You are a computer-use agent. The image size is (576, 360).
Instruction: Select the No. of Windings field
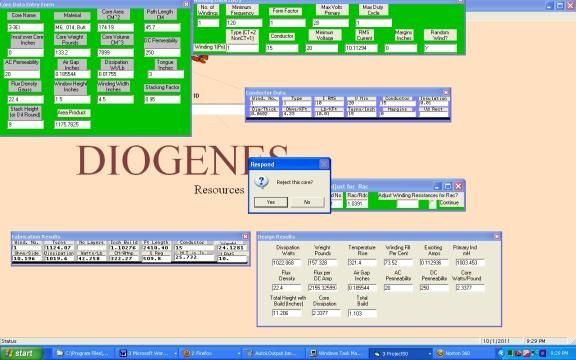coord(208,23)
